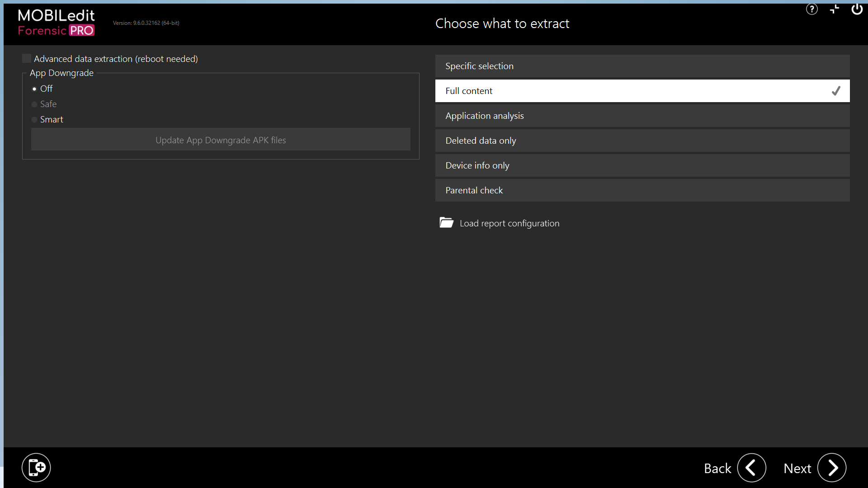868x488 pixels.
Task: Enable Advanced data extraction checkbox
Action: tap(27, 59)
